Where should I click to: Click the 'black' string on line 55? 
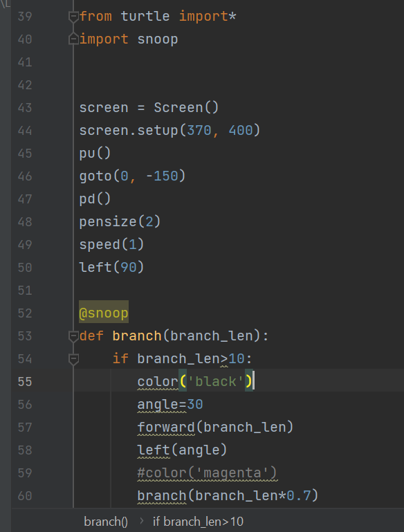click(216, 382)
